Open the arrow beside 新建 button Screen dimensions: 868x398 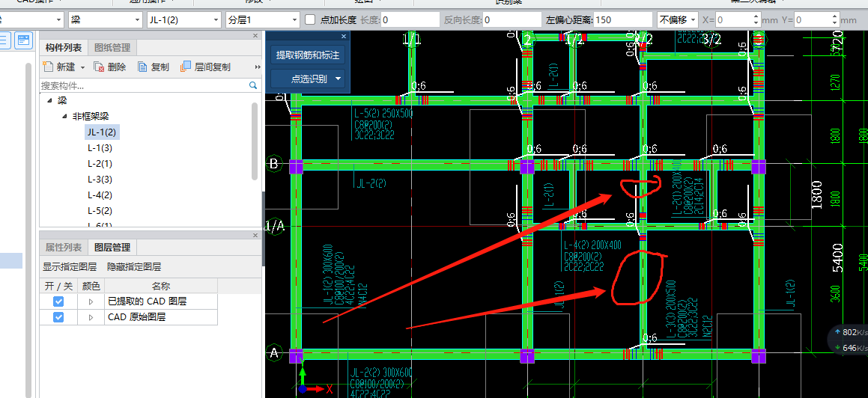83,67
